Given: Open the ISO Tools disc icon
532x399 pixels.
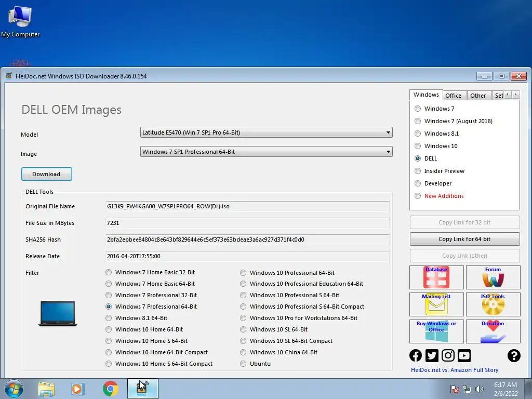Looking at the screenshot, I should [493, 304].
